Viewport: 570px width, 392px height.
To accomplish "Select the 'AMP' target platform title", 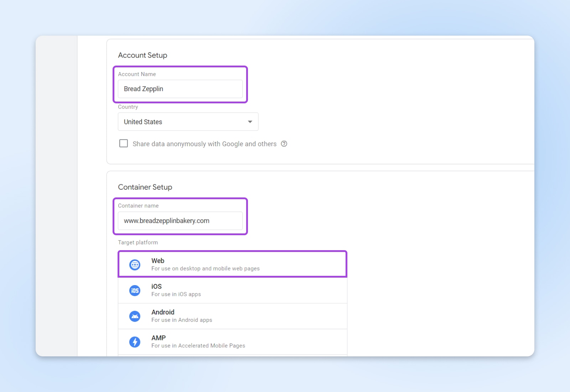I will click(x=159, y=338).
